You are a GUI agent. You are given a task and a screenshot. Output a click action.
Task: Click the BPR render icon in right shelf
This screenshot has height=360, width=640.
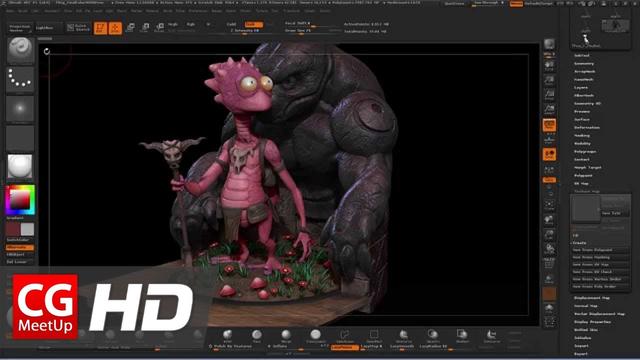tap(549, 44)
